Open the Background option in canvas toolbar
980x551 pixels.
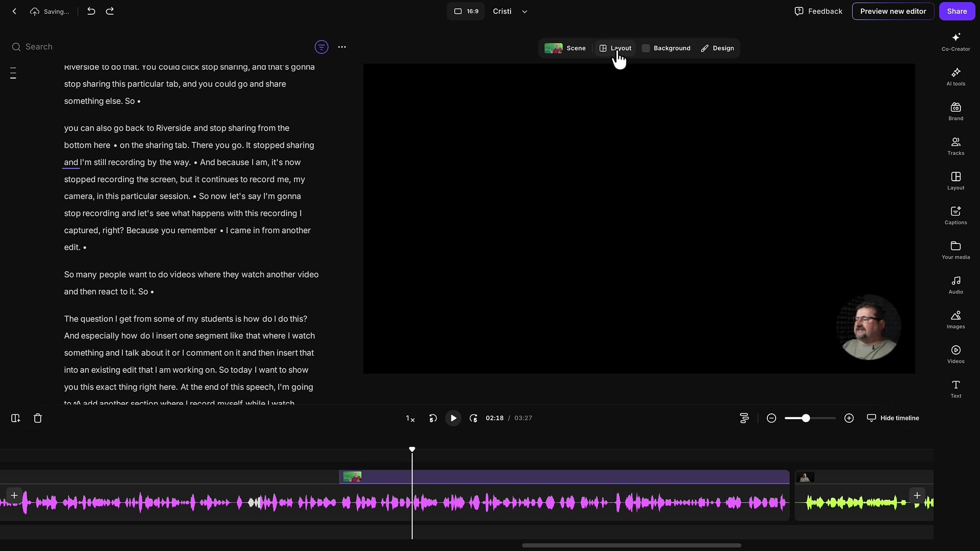666,48
